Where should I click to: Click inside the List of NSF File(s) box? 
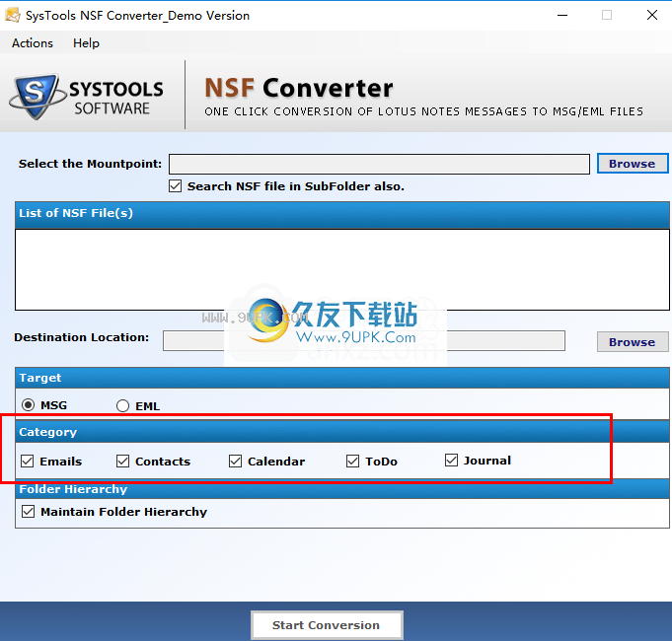tap(342, 270)
